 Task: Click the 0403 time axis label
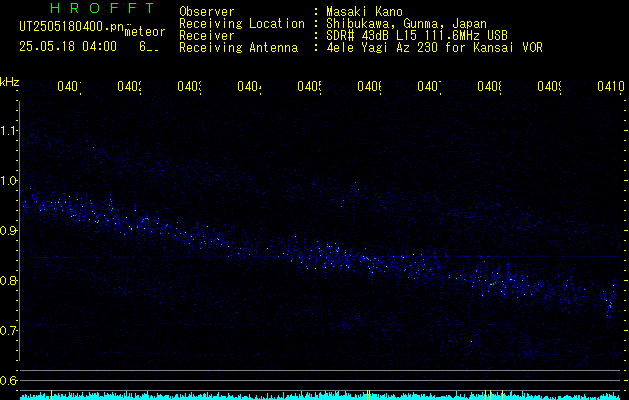[189, 86]
